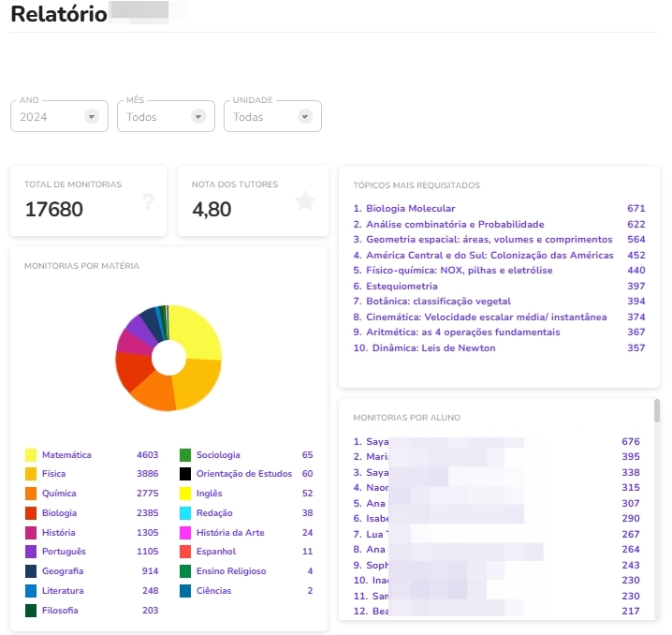Click the Matemática legend label
The image size is (672, 635).
tap(66, 455)
